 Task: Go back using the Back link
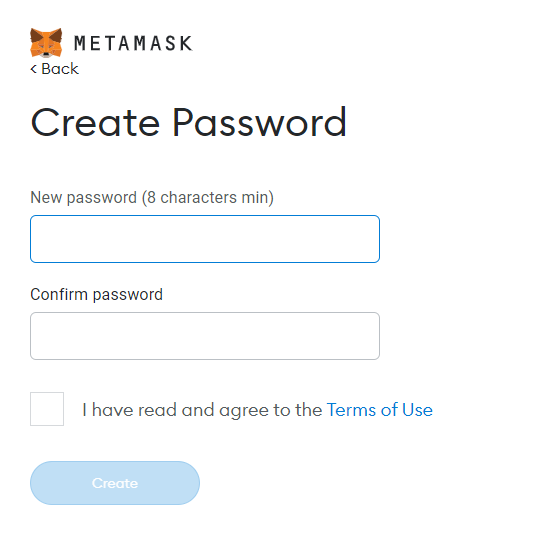pyautogui.click(x=55, y=69)
